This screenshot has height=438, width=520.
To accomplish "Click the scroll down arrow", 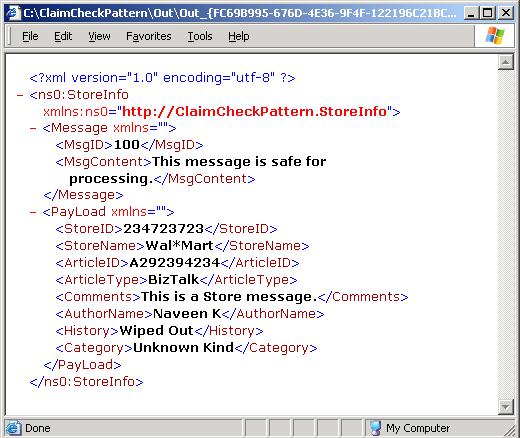I will [x=506, y=407].
